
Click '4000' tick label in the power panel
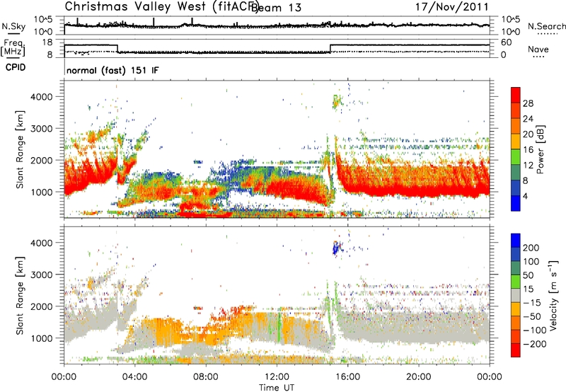pos(41,97)
